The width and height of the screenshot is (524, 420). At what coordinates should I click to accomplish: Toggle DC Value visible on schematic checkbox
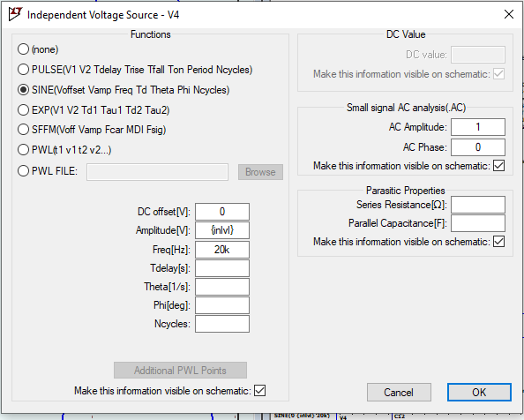[498, 74]
